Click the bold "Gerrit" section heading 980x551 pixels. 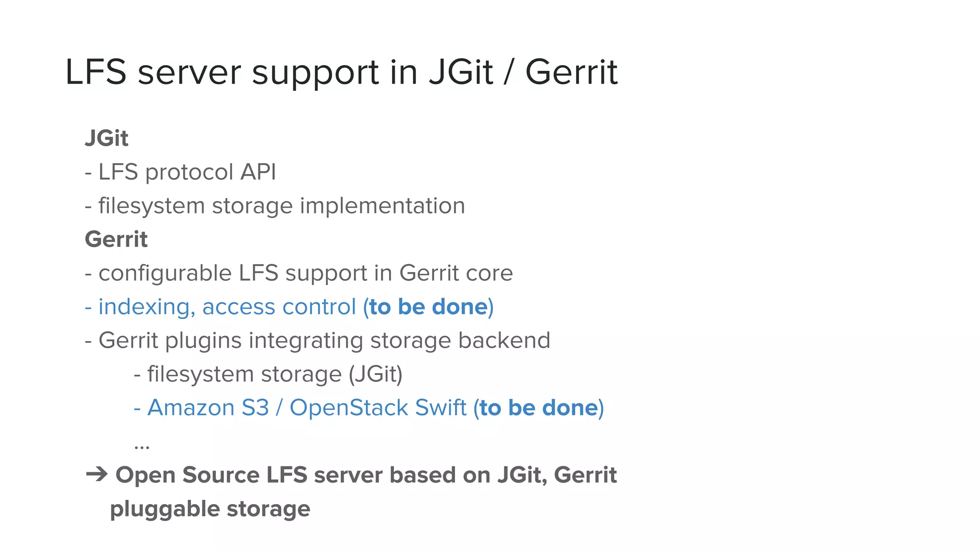116,239
